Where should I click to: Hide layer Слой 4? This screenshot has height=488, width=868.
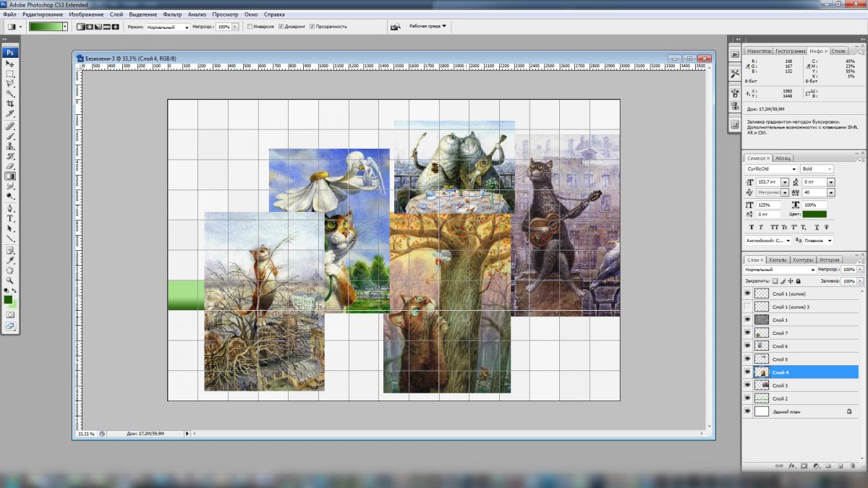(x=747, y=372)
